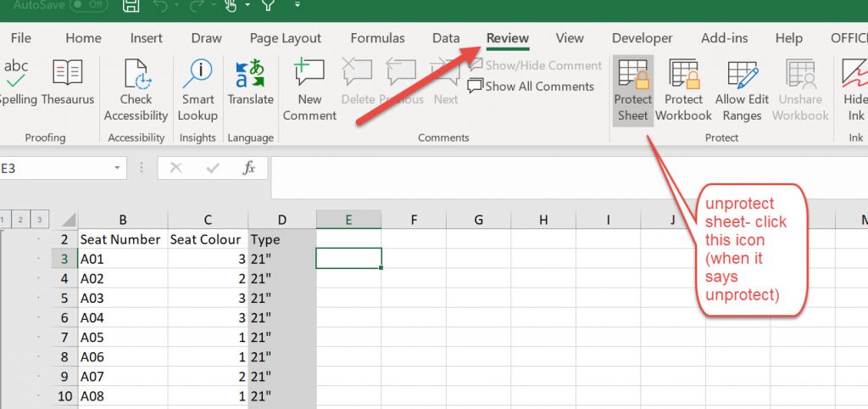Open Smart Lookup insights
This screenshot has height=409, width=868.
tap(198, 90)
